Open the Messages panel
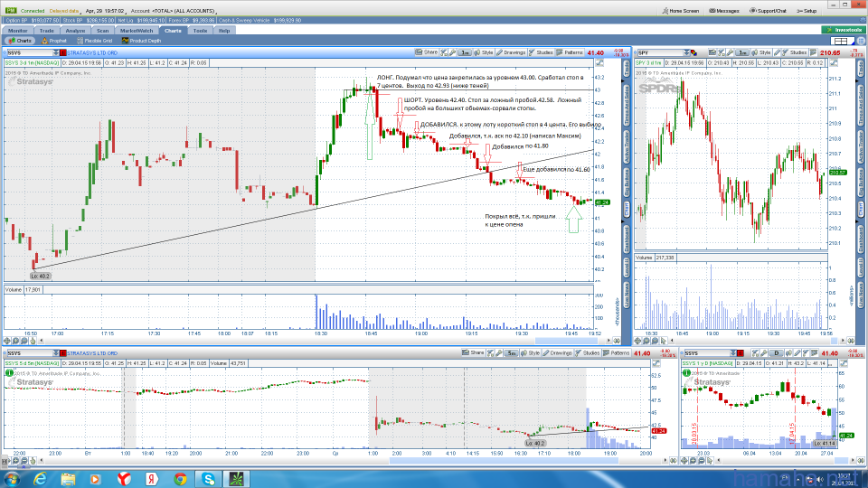 [724, 11]
